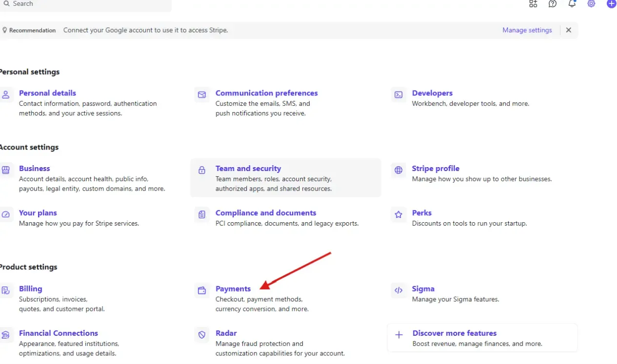Viewport: 617px width, 364px height.
Task: Click Manage settings in the recommendation banner
Action: click(x=527, y=30)
